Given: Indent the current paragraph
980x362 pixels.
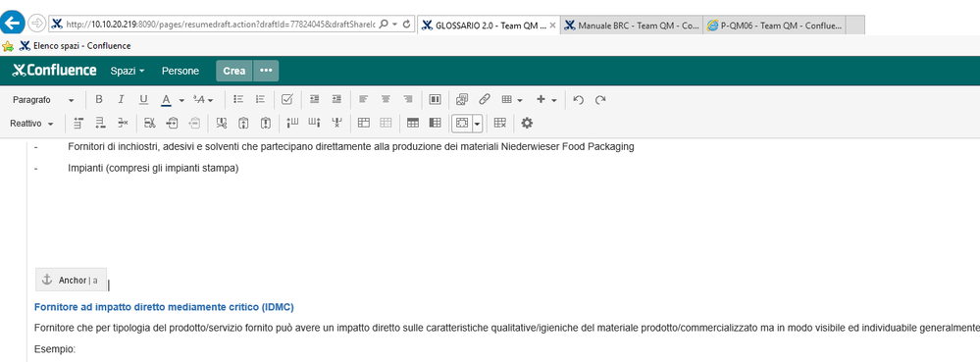Looking at the screenshot, I should (x=336, y=99).
